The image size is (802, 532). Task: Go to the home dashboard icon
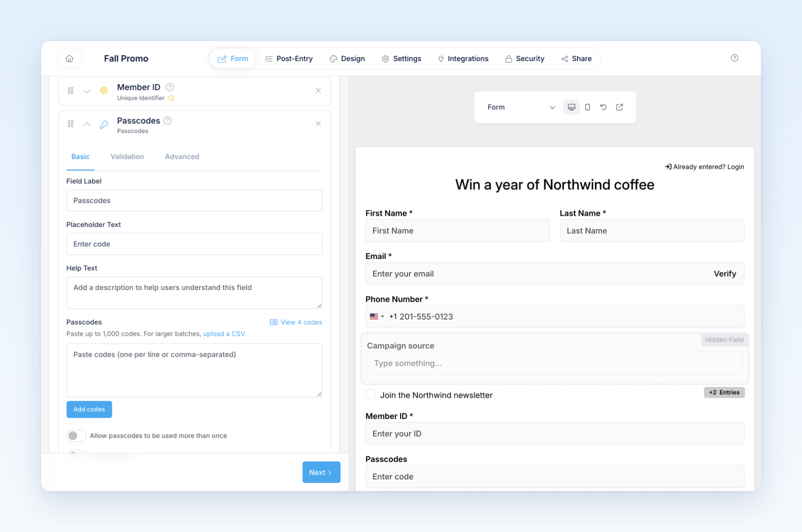click(70, 59)
